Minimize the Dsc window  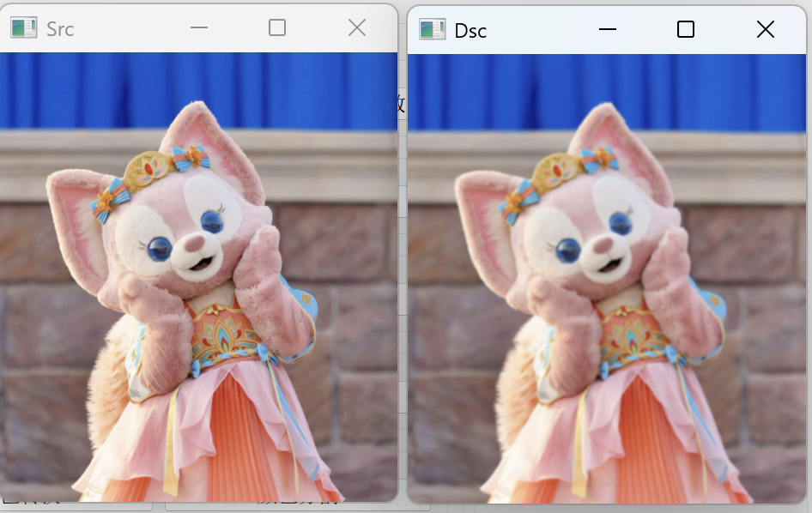click(608, 29)
